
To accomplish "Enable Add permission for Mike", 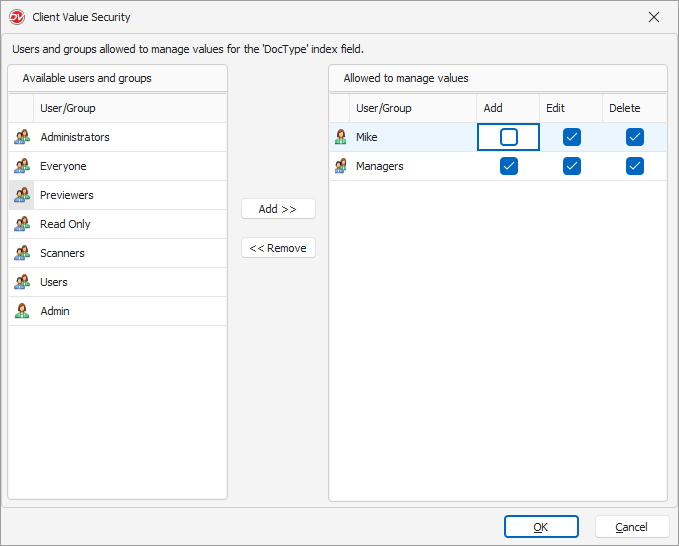I will tap(509, 137).
